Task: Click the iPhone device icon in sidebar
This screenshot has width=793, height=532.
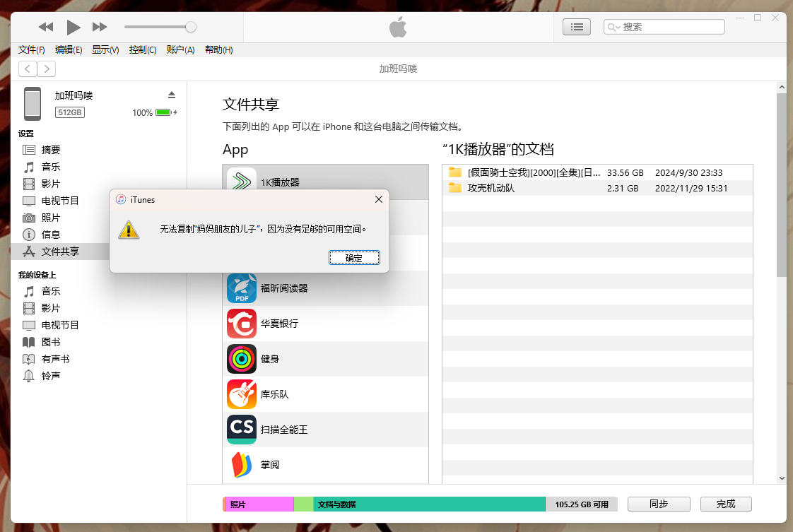Action: click(33, 103)
